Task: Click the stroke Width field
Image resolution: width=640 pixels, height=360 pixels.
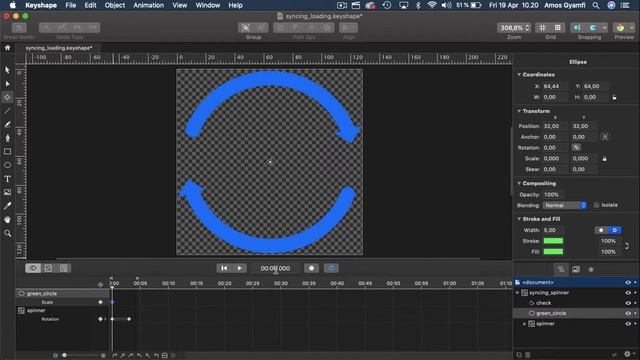Action: (x=553, y=230)
